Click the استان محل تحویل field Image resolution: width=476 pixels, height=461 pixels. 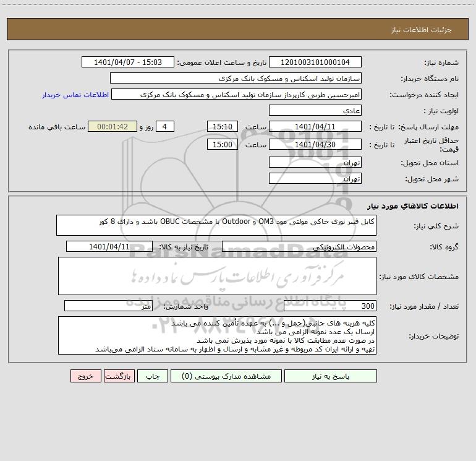tap(315, 162)
